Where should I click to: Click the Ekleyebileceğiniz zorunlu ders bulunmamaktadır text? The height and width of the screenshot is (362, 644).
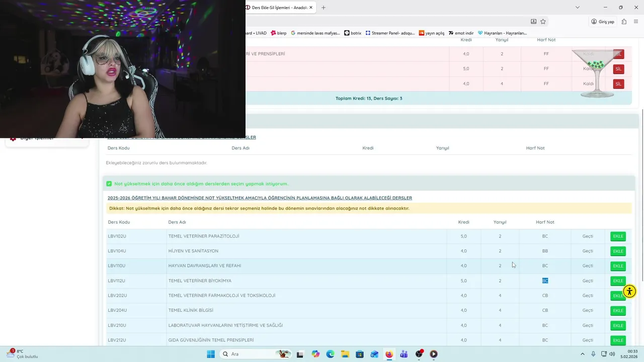[x=156, y=163]
